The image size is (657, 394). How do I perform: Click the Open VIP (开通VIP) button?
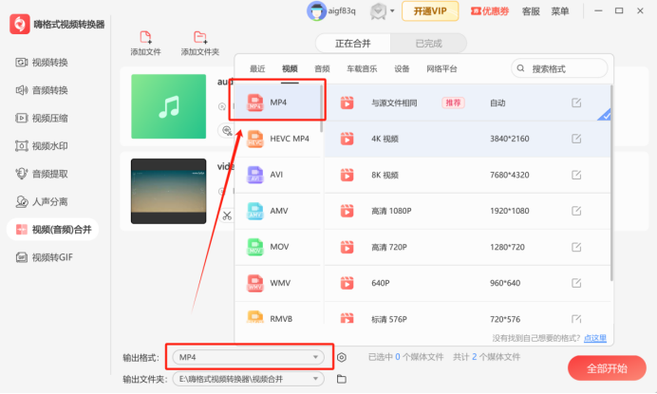[430, 11]
